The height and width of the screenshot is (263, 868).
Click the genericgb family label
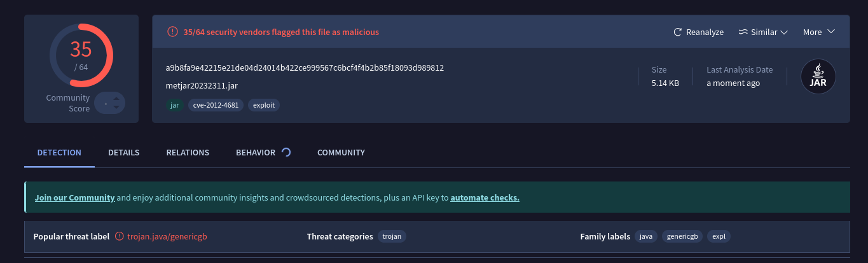pyautogui.click(x=682, y=236)
